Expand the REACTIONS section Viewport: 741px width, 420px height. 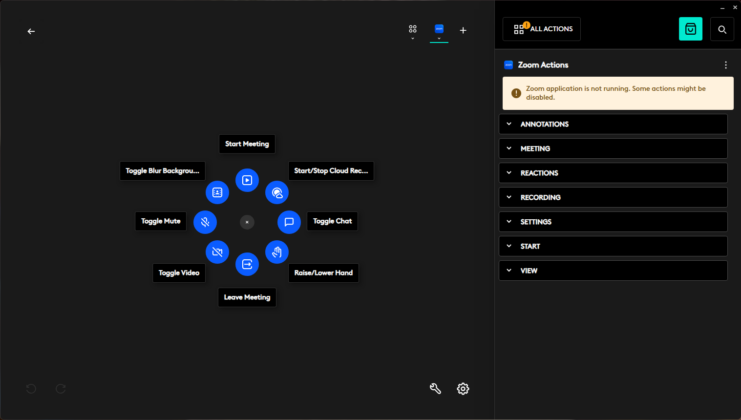613,173
